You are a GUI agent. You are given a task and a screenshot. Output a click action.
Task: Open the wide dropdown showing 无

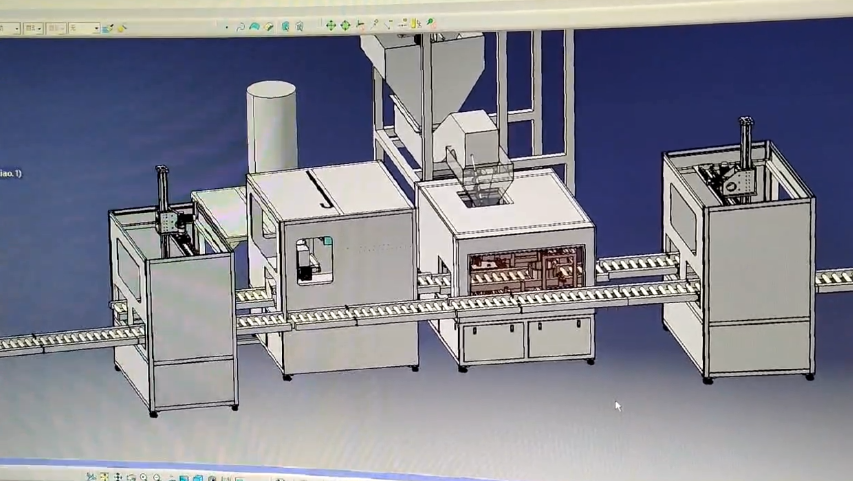coord(85,29)
